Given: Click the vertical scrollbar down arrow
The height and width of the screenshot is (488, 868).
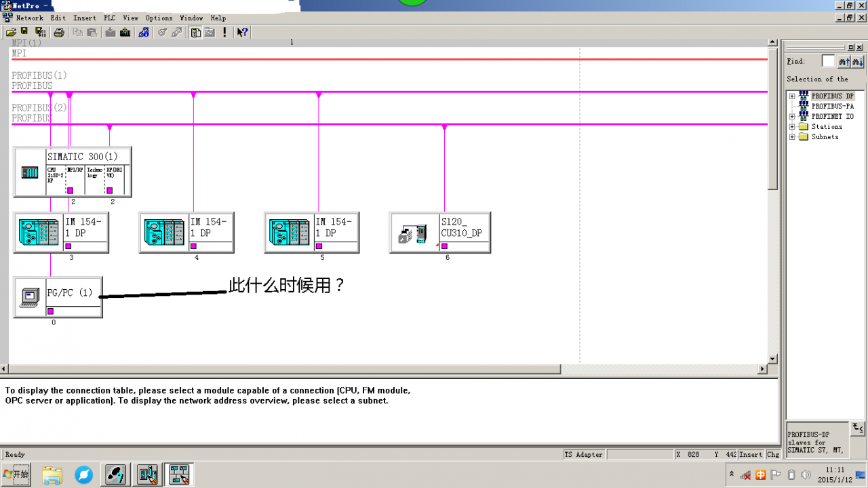Looking at the screenshot, I should (x=772, y=358).
